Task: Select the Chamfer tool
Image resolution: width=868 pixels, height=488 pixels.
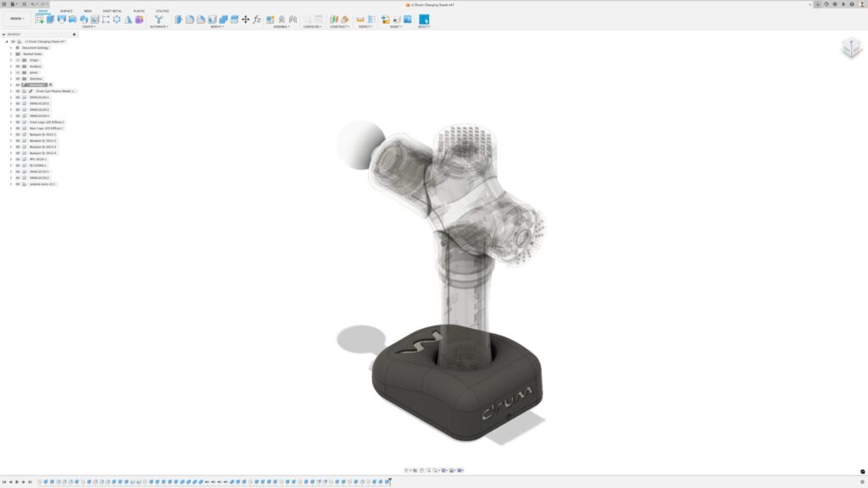Action: coord(201,19)
